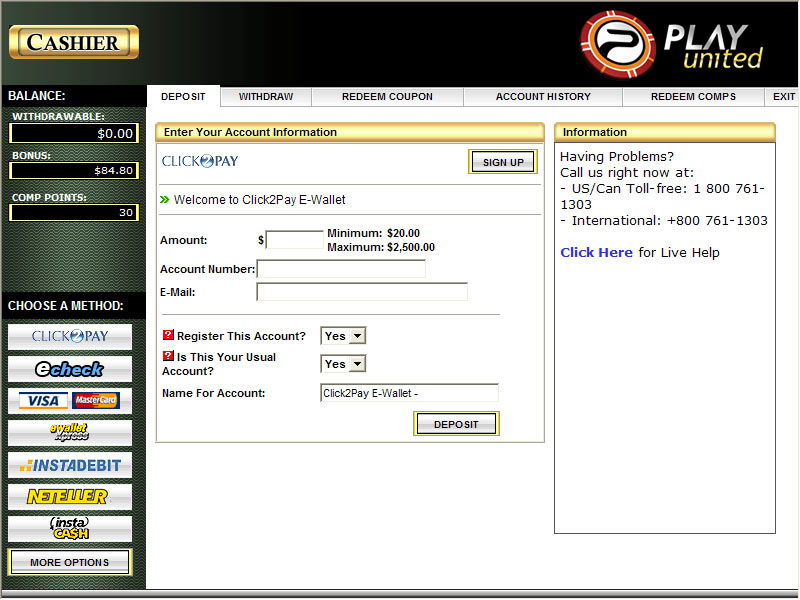The image size is (800, 600).
Task: Click the help icon beside Is This Your Usual Account
Action: [168, 356]
